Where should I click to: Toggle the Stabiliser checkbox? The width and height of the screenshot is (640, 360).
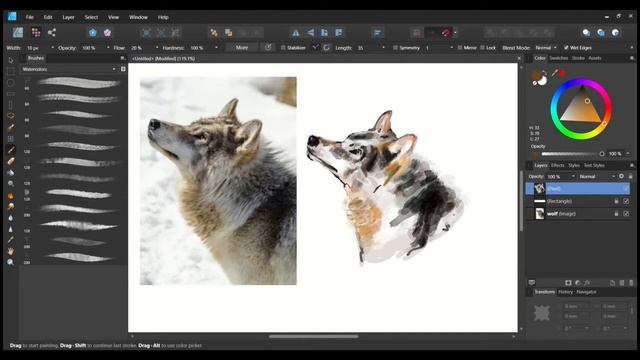coord(283,48)
